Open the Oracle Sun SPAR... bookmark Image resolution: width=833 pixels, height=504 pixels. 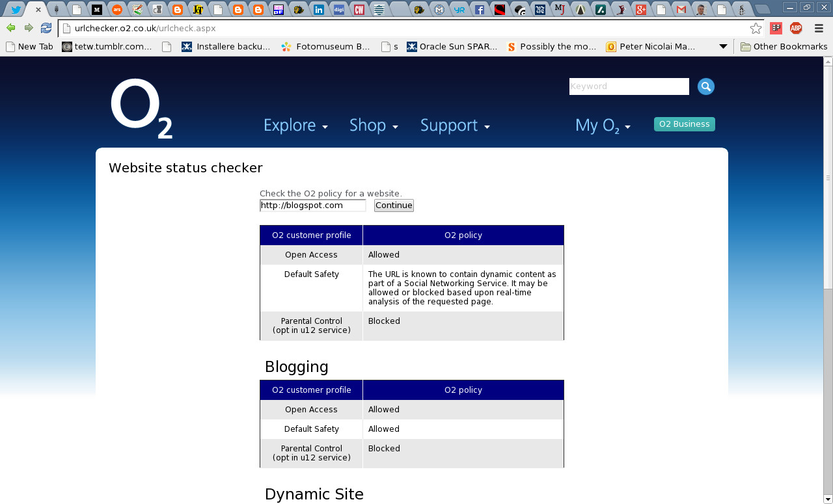(452, 47)
